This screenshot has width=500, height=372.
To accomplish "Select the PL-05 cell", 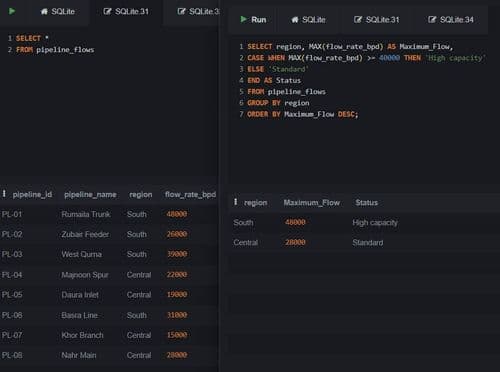I will tap(12, 295).
